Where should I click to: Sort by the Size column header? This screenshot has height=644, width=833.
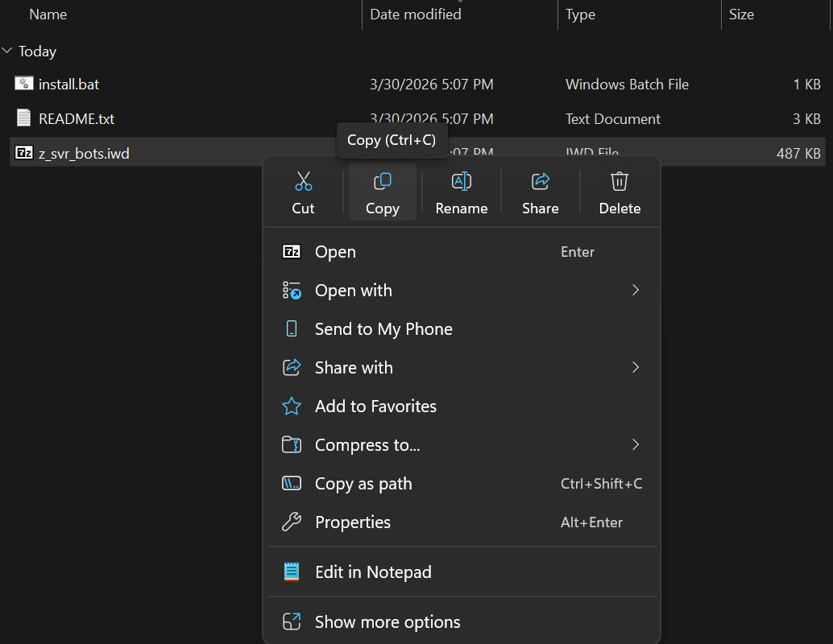741,14
